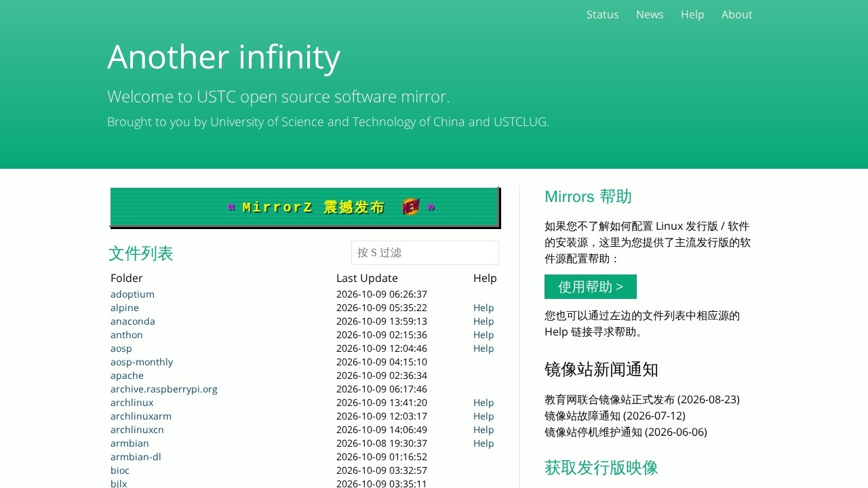
Task: Open news 教育网联合镜像站正式发布 (2026-08-23)
Action: click(x=642, y=399)
